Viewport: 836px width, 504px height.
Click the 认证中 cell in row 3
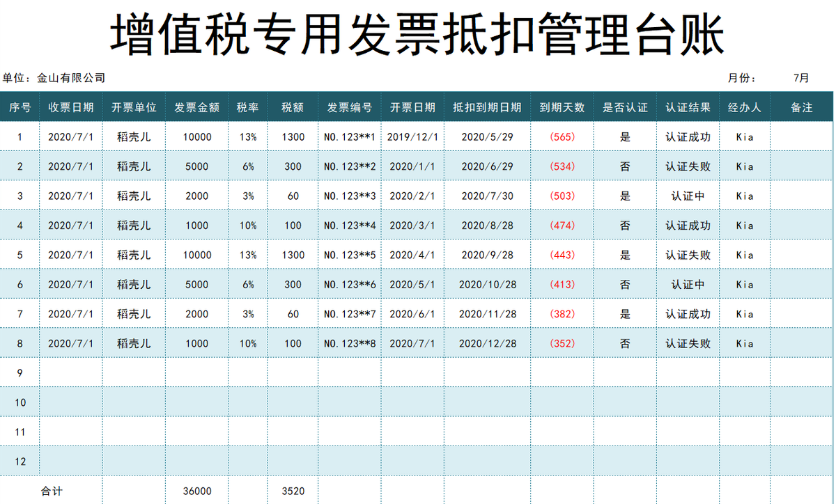tap(689, 196)
